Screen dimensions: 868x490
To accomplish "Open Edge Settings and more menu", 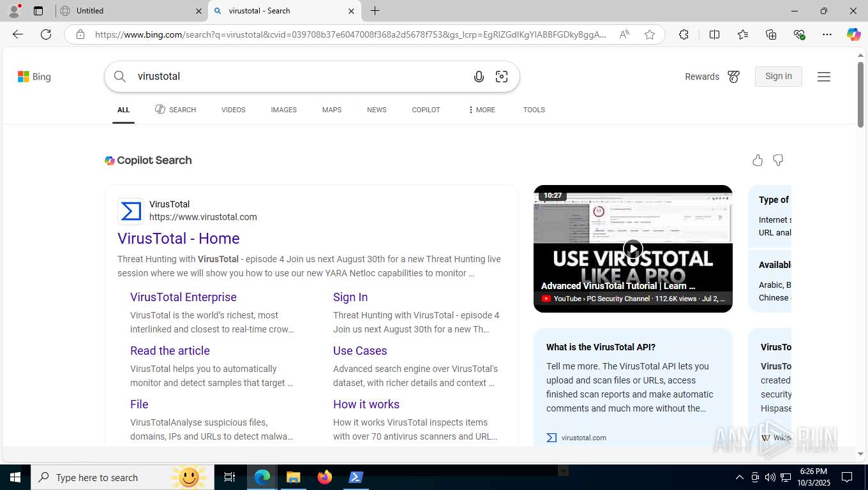I will click(x=827, y=34).
